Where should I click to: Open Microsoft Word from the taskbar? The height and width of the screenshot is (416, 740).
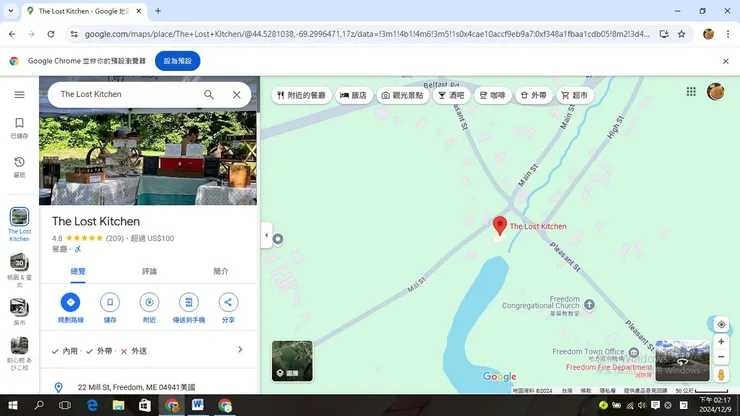[198, 405]
